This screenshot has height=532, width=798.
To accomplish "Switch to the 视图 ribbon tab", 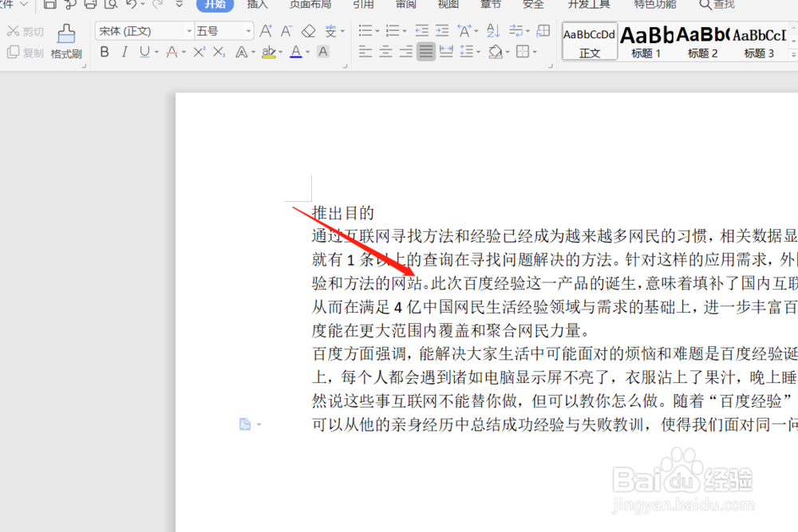I will (448, 4).
